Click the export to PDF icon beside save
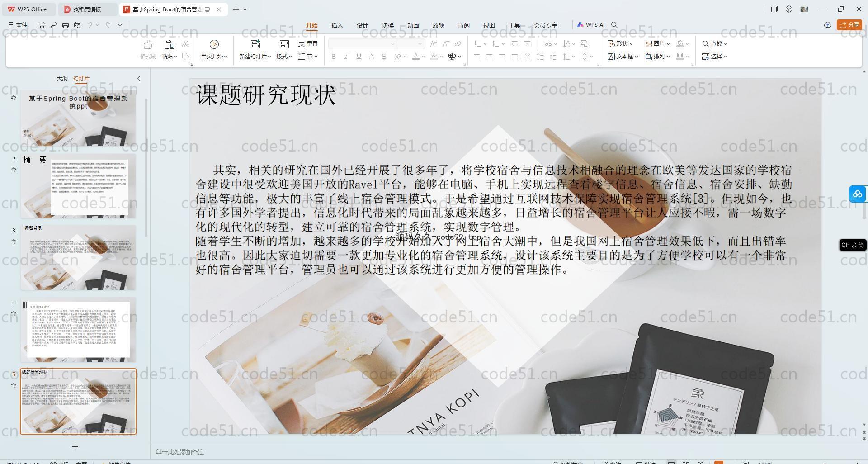 pos(54,25)
